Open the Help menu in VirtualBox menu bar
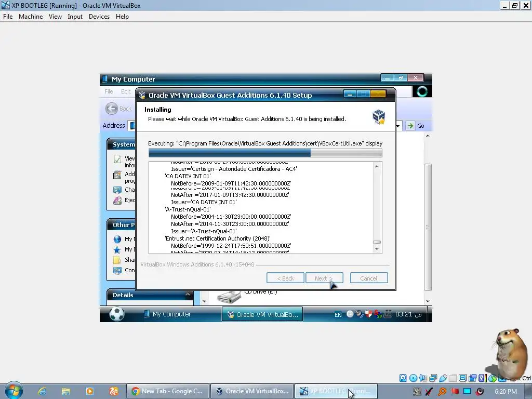The image size is (532, 399). pos(122,17)
